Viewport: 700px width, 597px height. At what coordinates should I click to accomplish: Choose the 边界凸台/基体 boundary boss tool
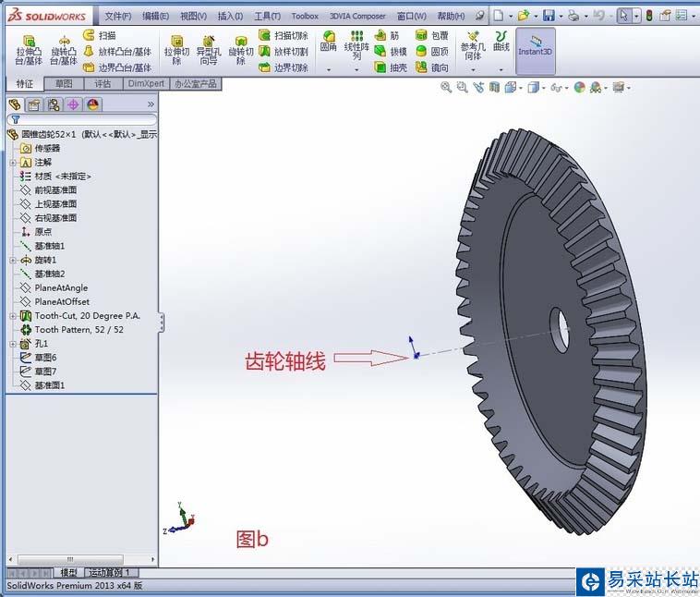118,67
